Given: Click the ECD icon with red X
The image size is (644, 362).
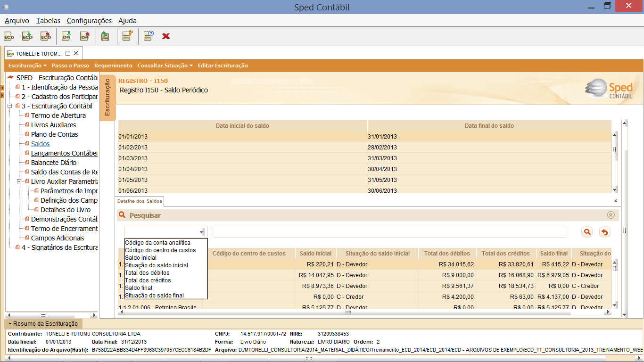Looking at the screenshot, I should coord(46,36).
